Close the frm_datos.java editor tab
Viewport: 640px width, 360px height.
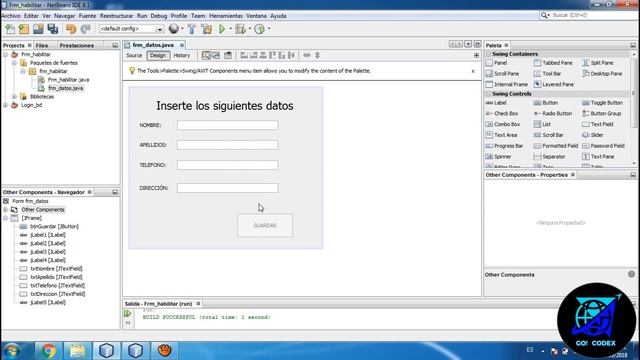point(182,45)
